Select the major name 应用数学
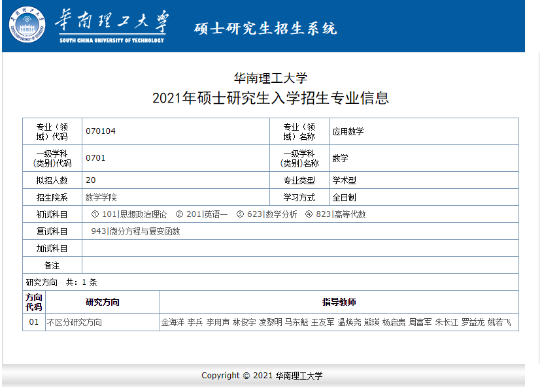 coord(348,131)
